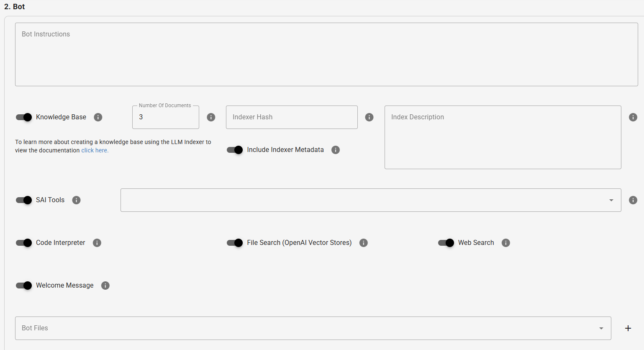Click the Number Of Documents info icon
Image resolution: width=644 pixels, height=350 pixels.
click(211, 117)
